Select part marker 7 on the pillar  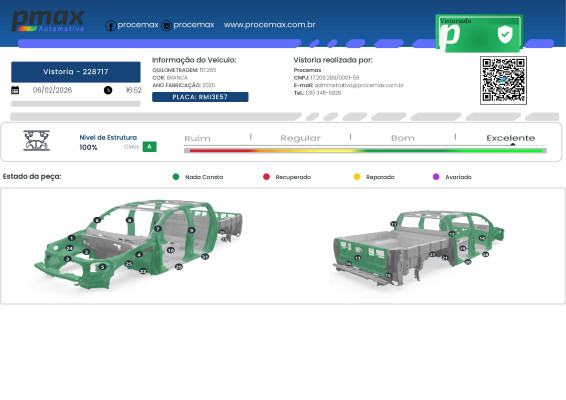[157, 229]
